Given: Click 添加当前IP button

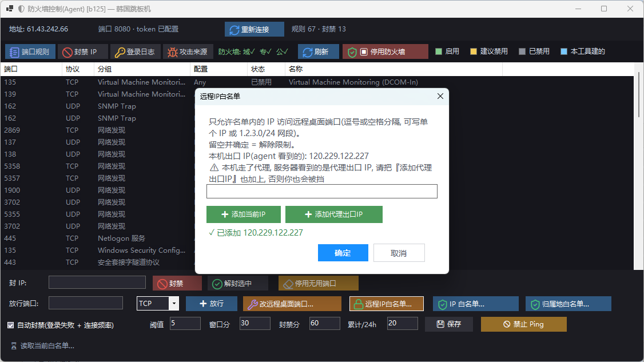Looking at the screenshot, I should pos(244,214).
